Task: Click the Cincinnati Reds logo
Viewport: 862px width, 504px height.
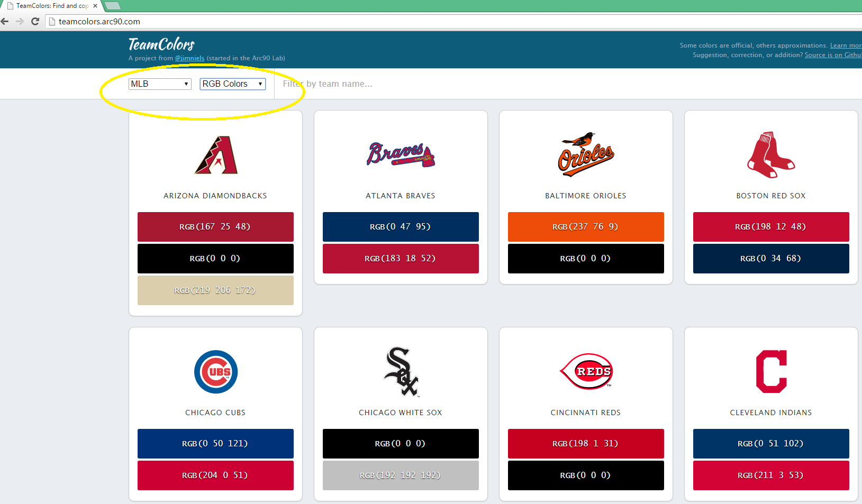Action: tap(586, 371)
